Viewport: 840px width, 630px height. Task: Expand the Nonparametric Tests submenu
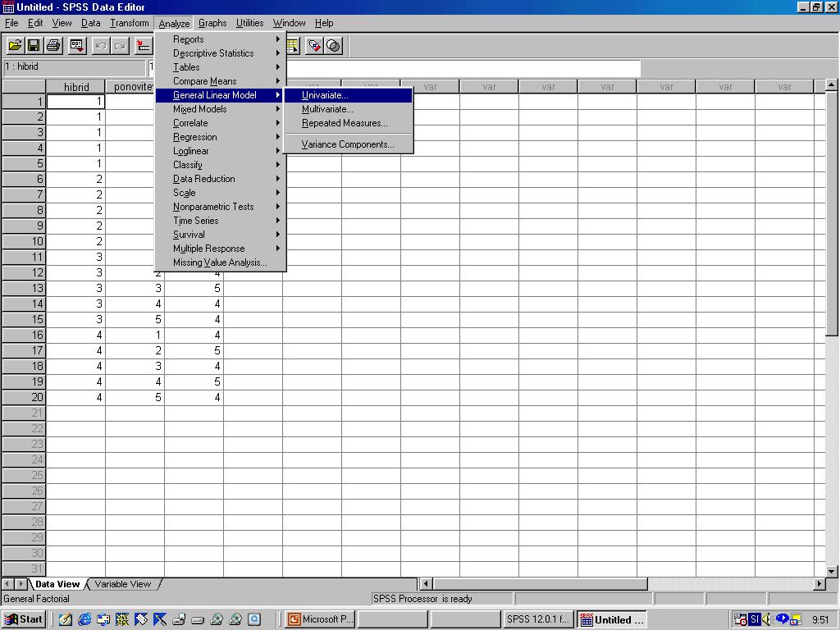click(x=220, y=206)
